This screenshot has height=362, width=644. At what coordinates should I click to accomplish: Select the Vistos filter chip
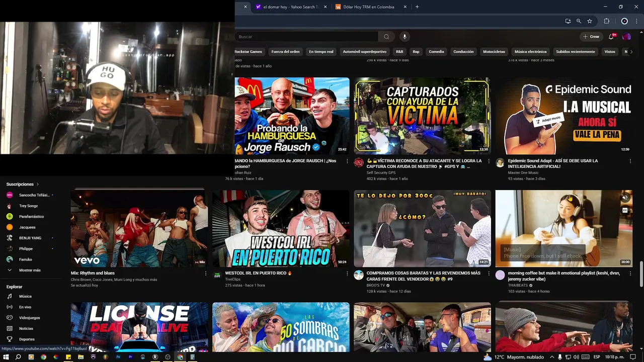click(610, 52)
